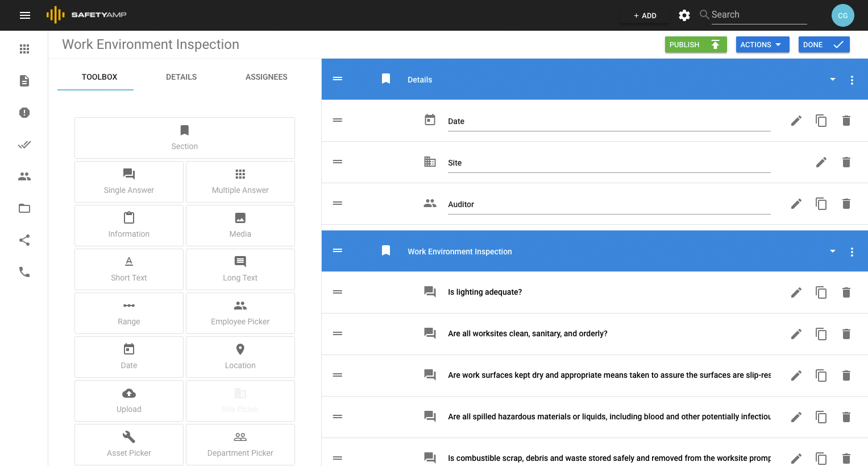Viewport: 868px width, 466px height.
Task: Select the Single Answer question type
Action: coord(128,182)
